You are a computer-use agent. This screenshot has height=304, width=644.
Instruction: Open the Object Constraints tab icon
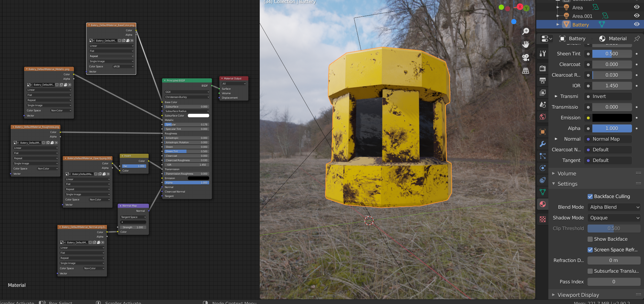(x=543, y=180)
